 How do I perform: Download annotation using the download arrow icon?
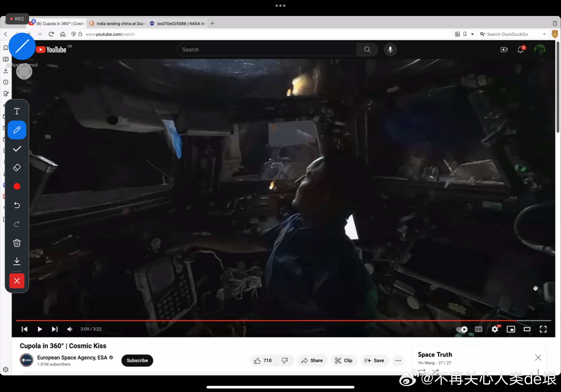17,261
